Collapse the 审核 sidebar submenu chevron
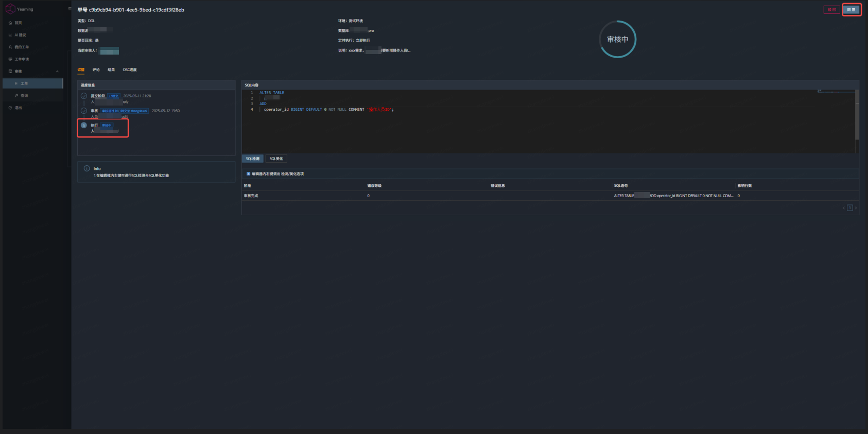 pyautogui.click(x=57, y=71)
